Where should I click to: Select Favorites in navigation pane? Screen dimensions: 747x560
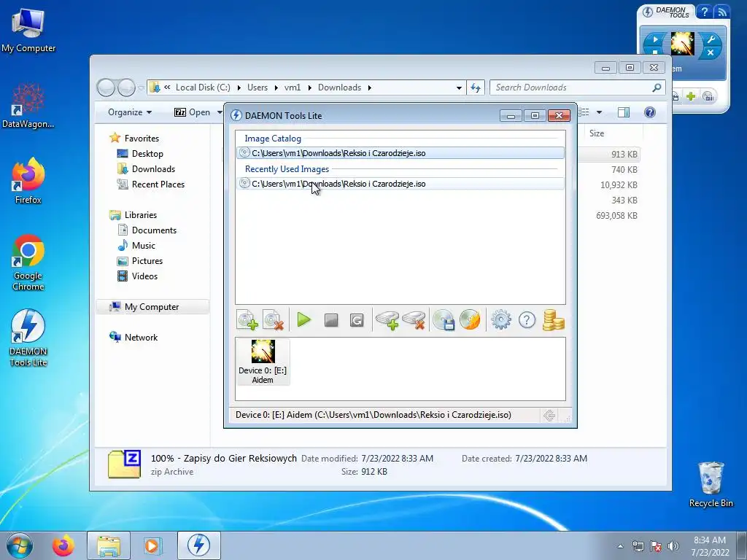(142, 138)
